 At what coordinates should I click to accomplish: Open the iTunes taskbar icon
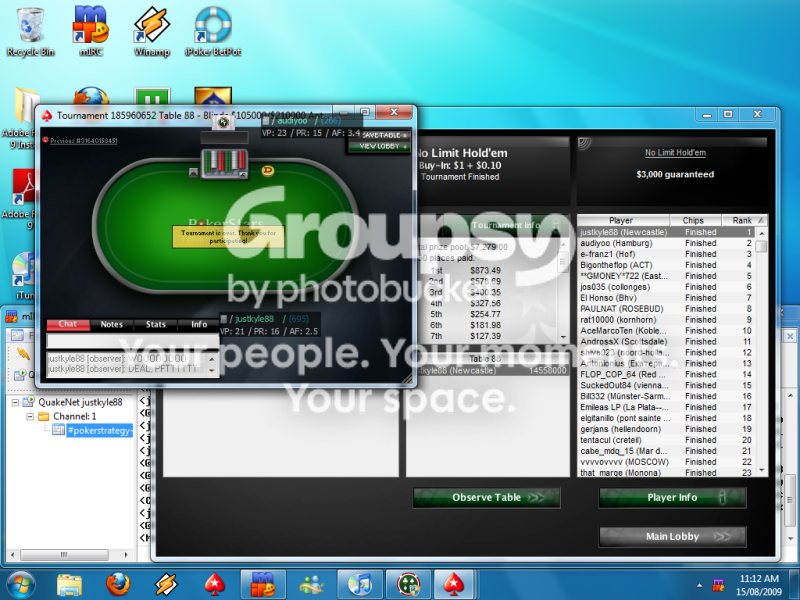[360, 585]
